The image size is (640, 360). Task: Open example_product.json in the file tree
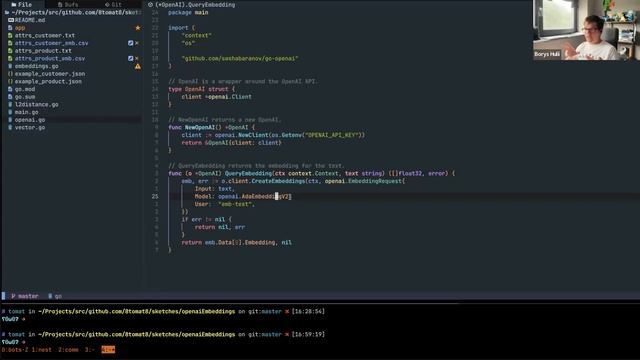click(x=48, y=81)
